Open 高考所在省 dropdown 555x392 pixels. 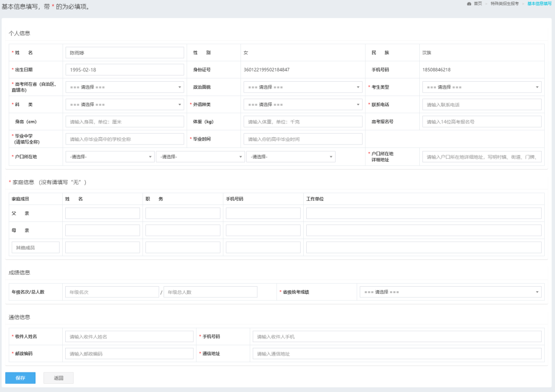124,87
